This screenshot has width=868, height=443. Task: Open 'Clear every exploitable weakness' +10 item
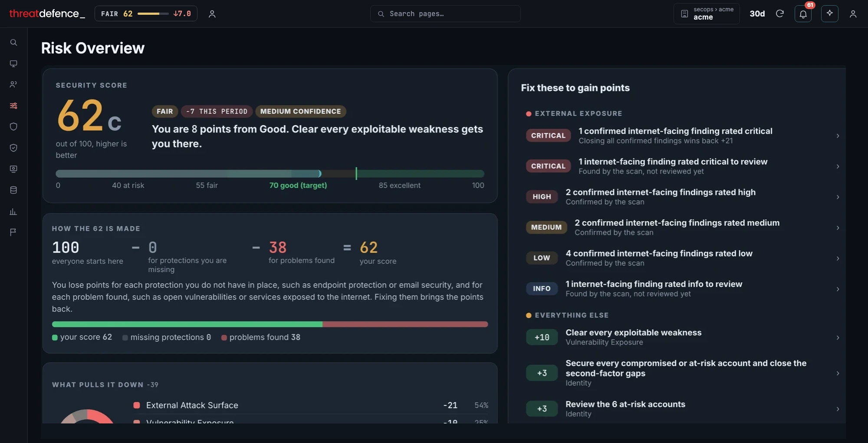683,337
